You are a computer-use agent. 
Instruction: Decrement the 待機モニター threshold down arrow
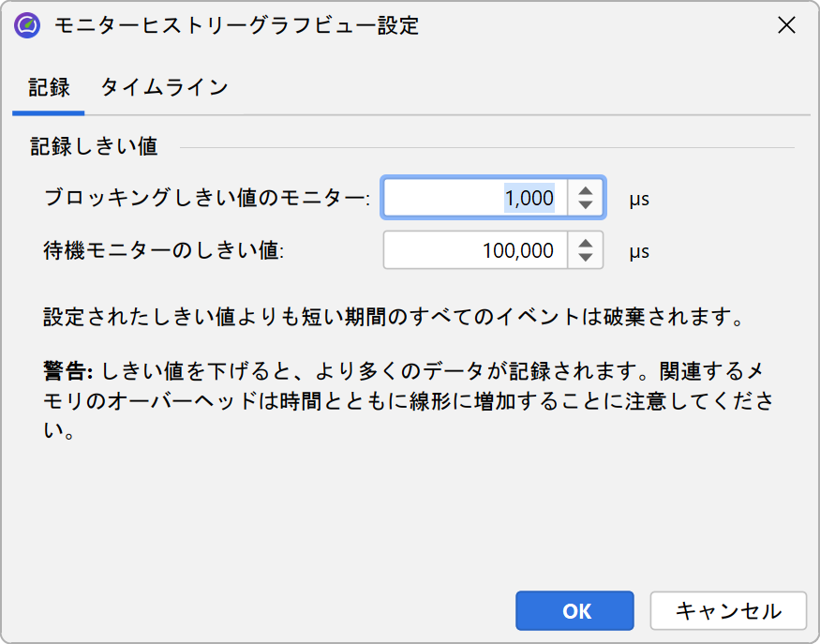click(586, 259)
